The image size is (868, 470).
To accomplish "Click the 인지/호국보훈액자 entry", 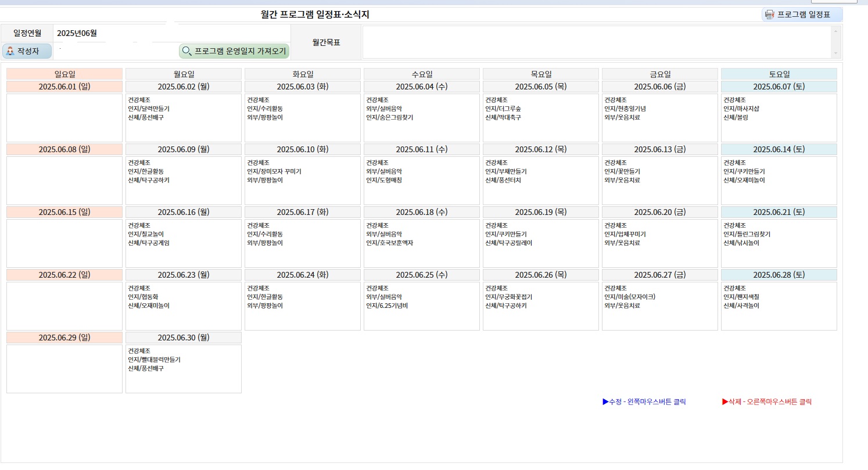I will click(x=389, y=243).
